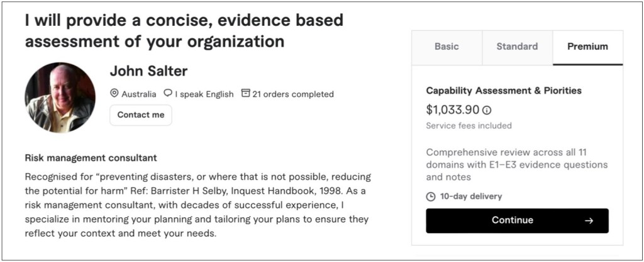The height and width of the screenshot is (262, 644).
Task: Click the "21 orders completed" text
Action: pyautogui.click(x=293, y=94)
